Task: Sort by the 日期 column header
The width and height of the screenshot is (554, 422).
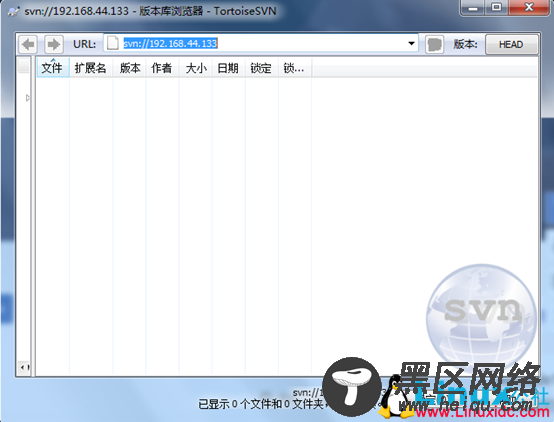Action: [x=228, y=68]
